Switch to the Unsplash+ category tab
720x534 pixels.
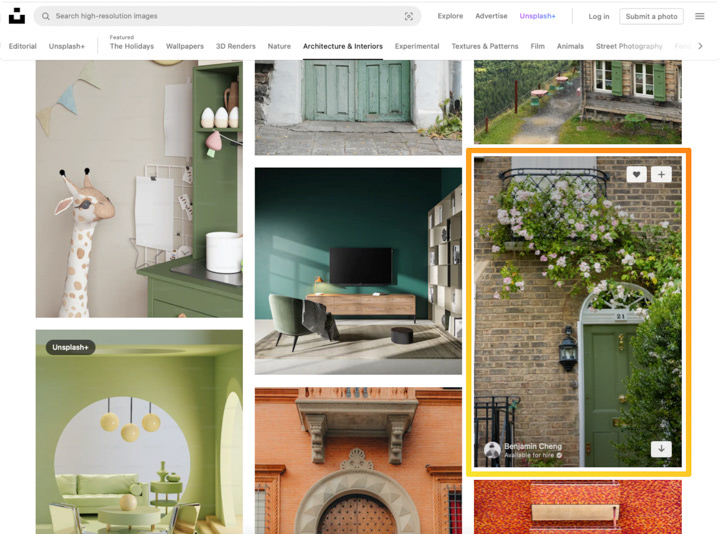point(67,46)
